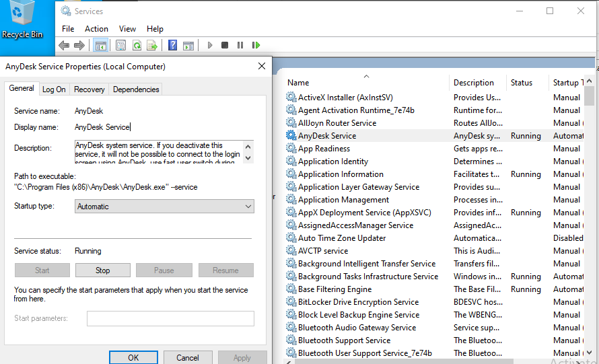Image resolution: width=599 pixels, height=364 pixels.
Task: Open the Help question mark toolbar icon
Action: click(x=173, y=46)
